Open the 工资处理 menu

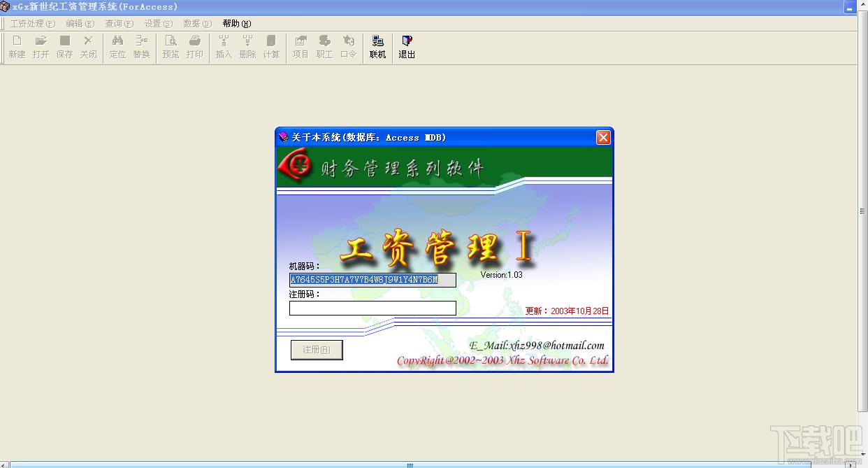click(32, 24)
